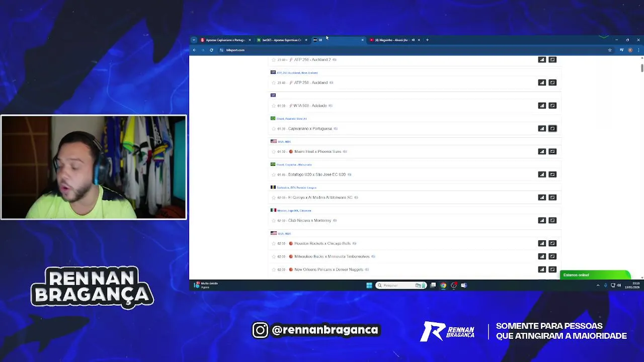644x362 pixels.
Task: Open live scoreboard icon for ATP 250 Auckland 2
Action: click(552, 60)
